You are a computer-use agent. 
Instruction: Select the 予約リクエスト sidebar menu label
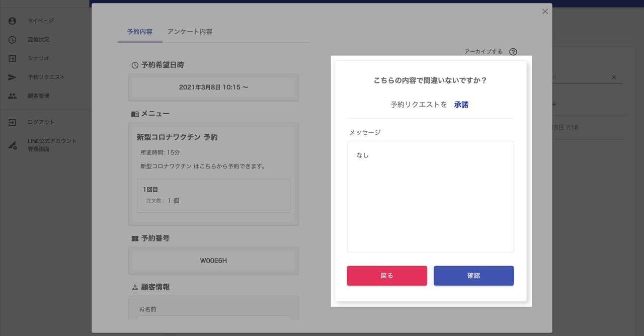(x=46, y=77)
